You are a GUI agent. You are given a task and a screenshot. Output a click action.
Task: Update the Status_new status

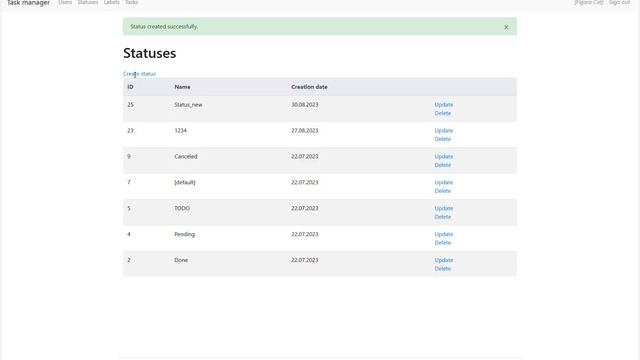[x=444, y=104]
